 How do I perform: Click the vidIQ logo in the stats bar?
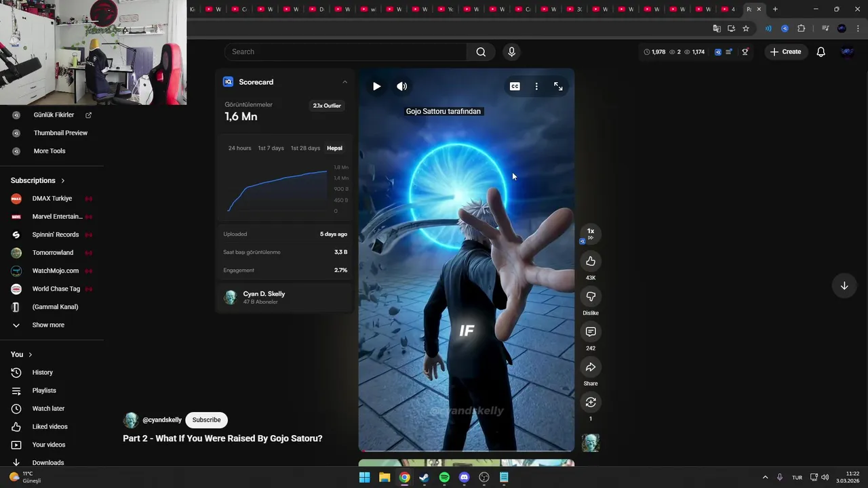click(x=718, y=52)
